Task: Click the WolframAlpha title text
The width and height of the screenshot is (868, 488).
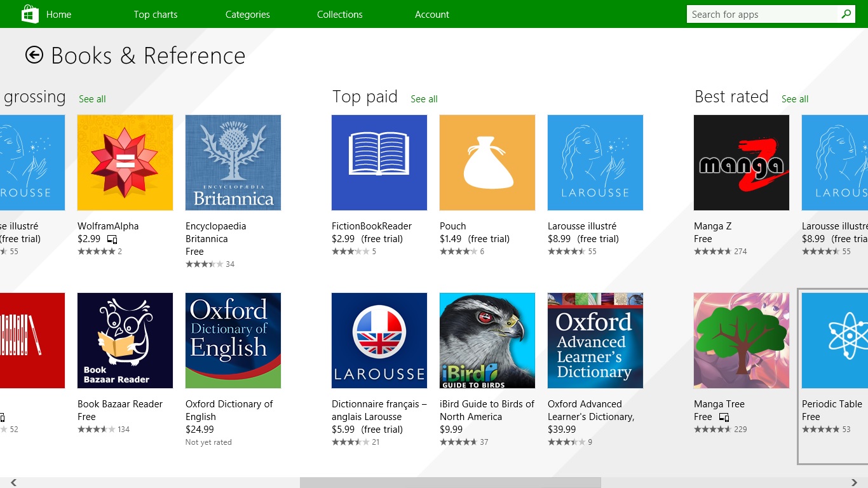Action: pyautogui.click(x=108, y=226)
